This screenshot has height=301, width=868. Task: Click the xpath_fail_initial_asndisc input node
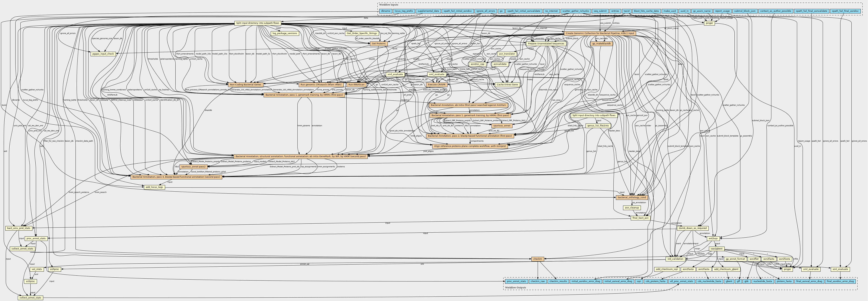click(x=457, y=11)
